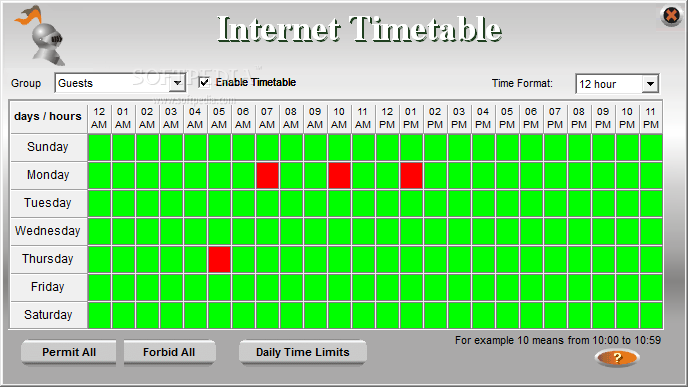Viewport: 688px width, 387px height.
Task: Toggle the red Thursday 05 AM cell
Action: coord(219,259)
